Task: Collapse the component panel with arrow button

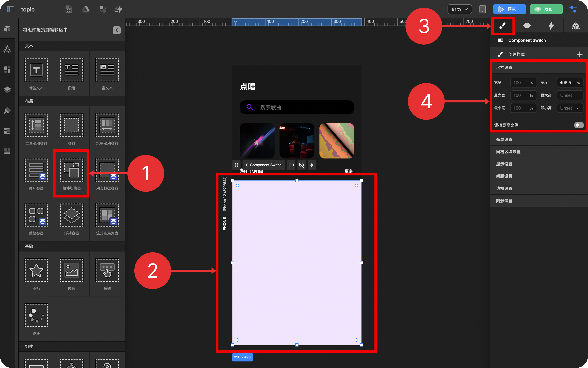Action: coord(117,30)
